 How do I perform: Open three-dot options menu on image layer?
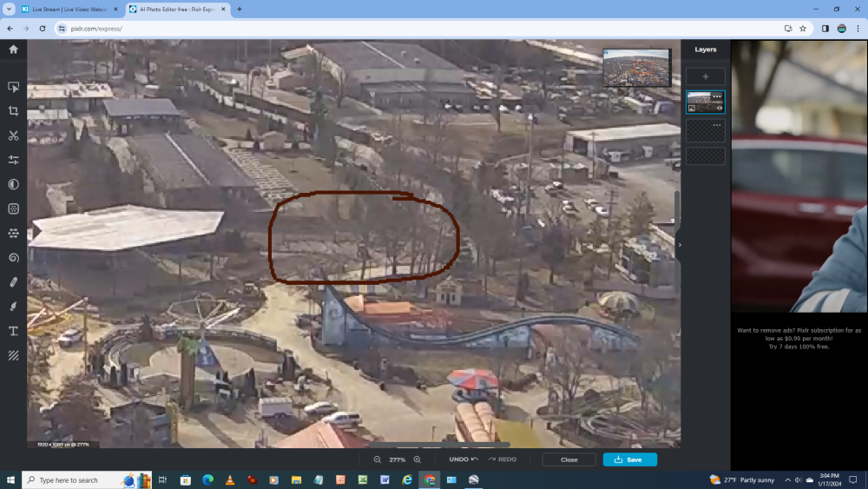coord(717,96)
